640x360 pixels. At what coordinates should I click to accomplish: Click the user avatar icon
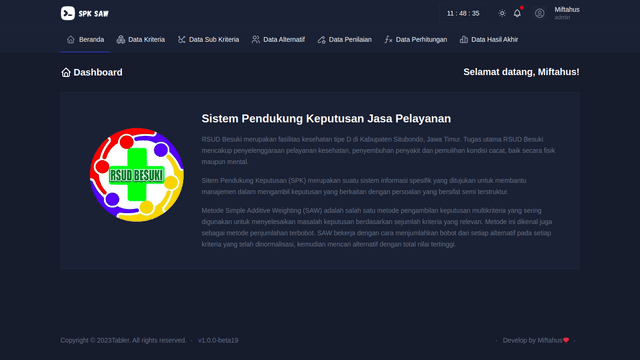(x=540, y=13)
